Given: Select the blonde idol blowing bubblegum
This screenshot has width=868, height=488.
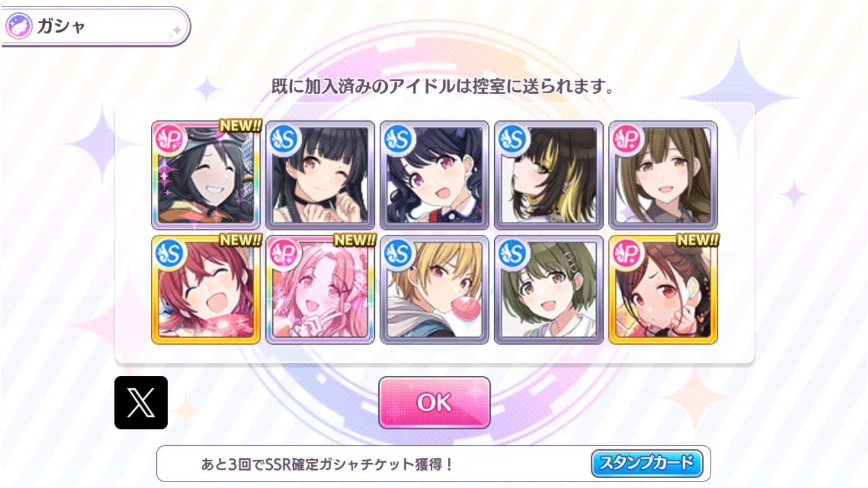Looking at the screenshot, I should click(x=435, y=290).
